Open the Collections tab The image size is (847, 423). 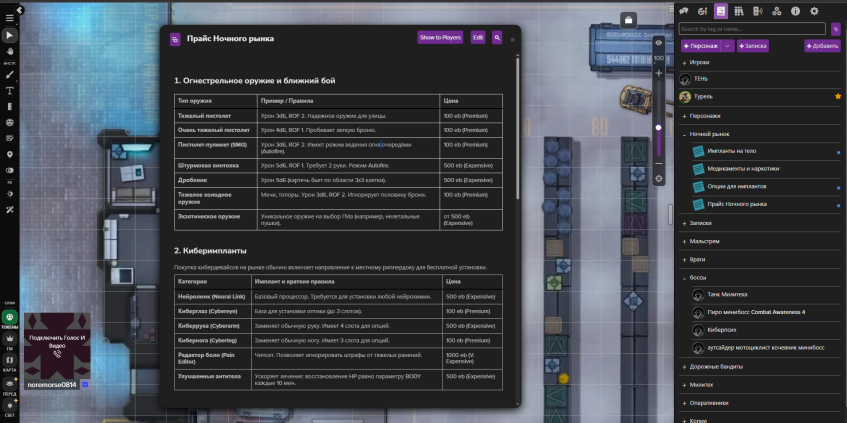pyautogui.click(x=776, y=11)
